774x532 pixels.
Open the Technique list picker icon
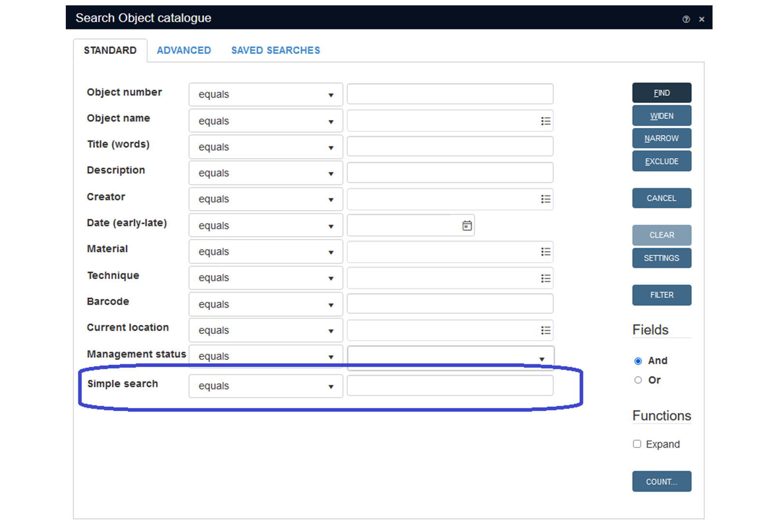pos(546,278)
